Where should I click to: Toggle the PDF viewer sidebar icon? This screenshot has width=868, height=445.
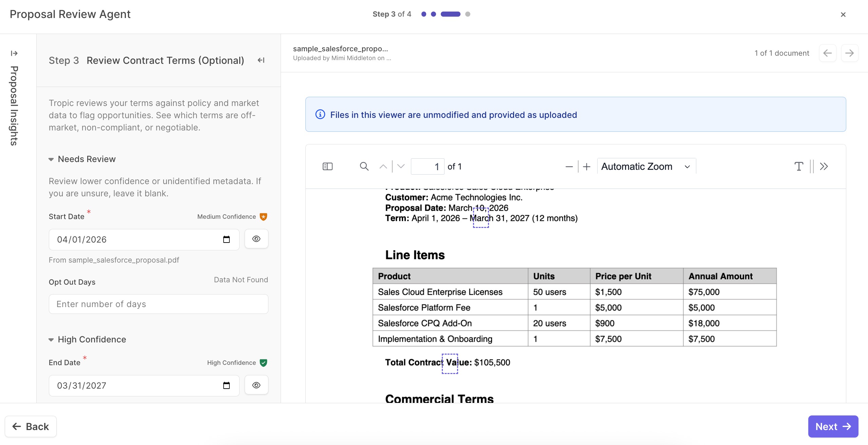[327, 166]
